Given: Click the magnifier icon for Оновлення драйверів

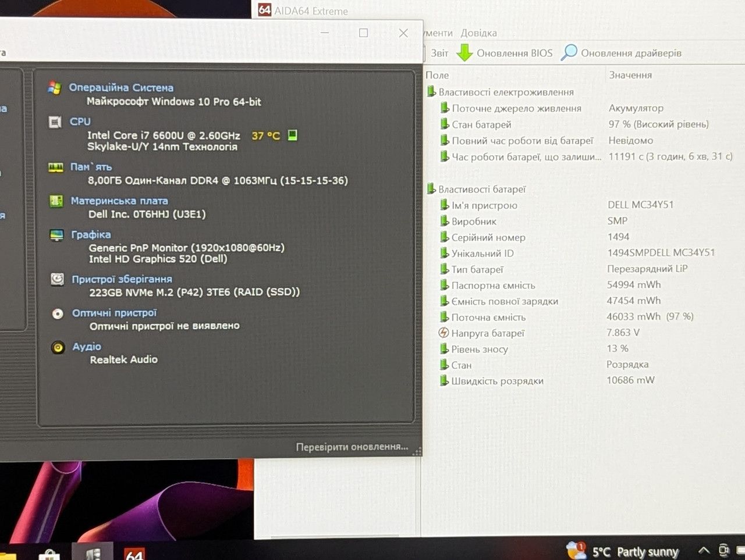Looking at the screenshot, I should (x=569, y=52).
